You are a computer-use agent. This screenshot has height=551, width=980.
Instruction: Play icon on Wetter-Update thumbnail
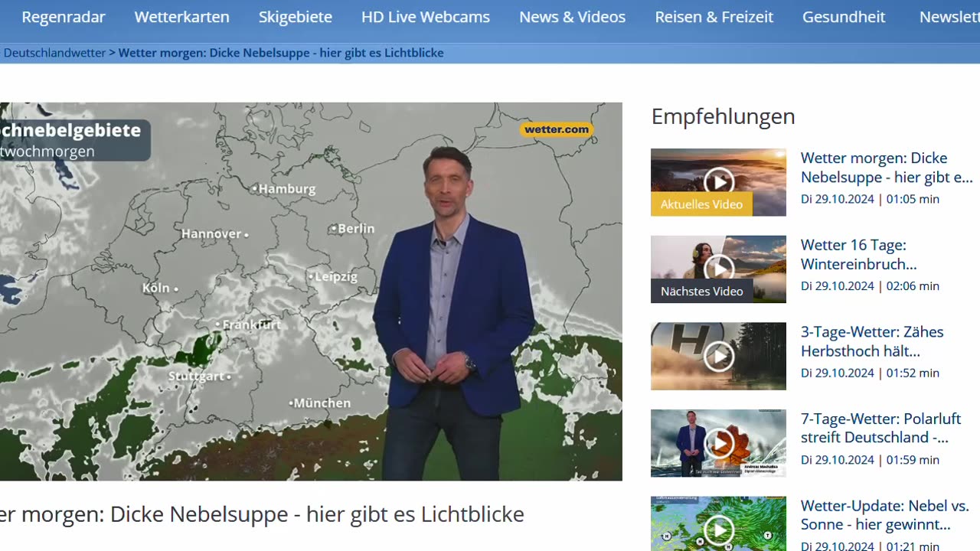(x=719, y=530)
